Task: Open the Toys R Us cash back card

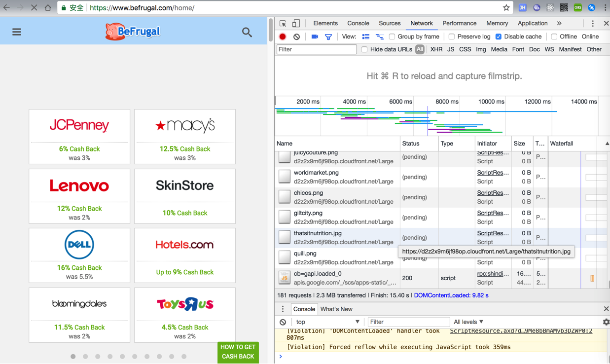Action: (x=185, y=315)
